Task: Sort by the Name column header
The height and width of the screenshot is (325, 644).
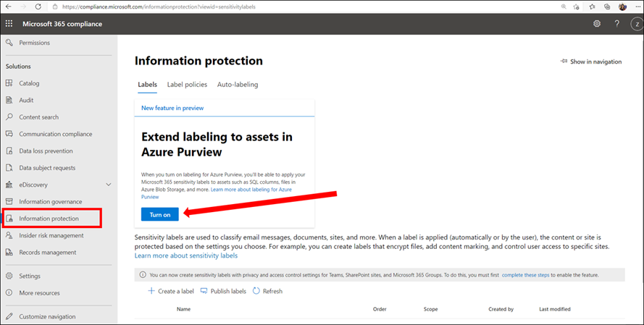Action: click(183, 309)
